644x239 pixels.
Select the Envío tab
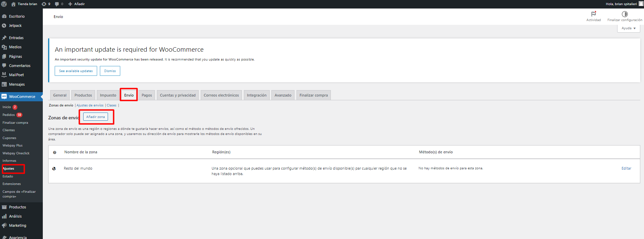pyautogui.click(x=129, y=95)
